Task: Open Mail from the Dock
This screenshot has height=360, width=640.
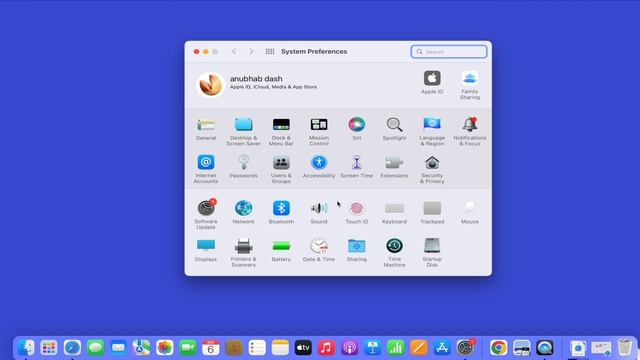Action: pyautogui.click(x=118, y=347)
